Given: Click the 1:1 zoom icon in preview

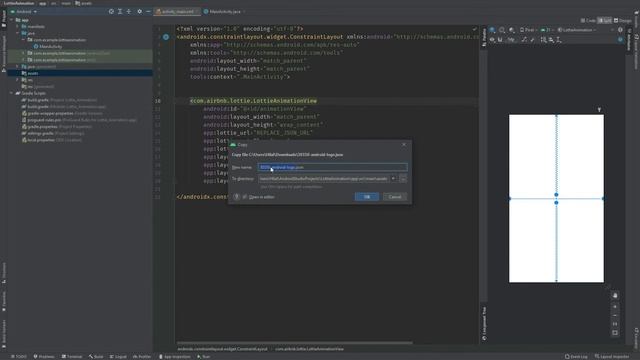Looking at the screenshot, I should pos(615,324).
